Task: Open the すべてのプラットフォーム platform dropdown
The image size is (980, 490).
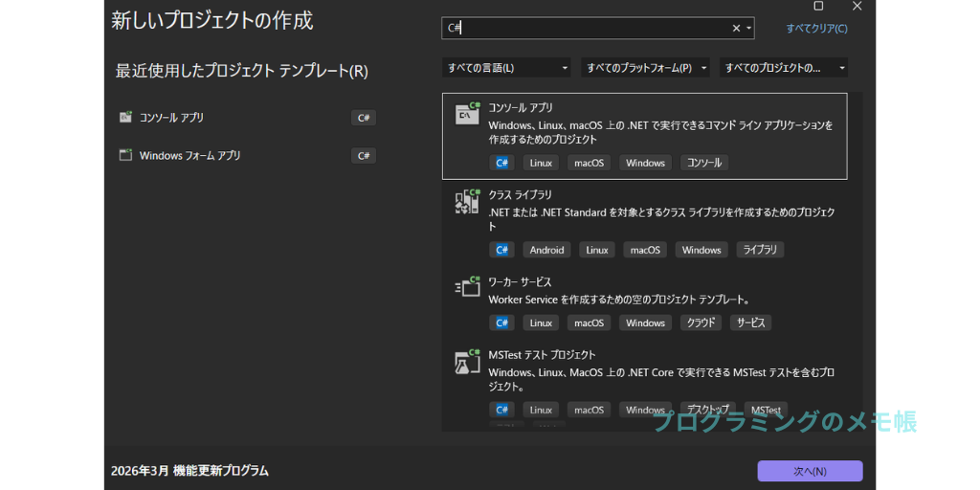Action: (x=645, y=68)
